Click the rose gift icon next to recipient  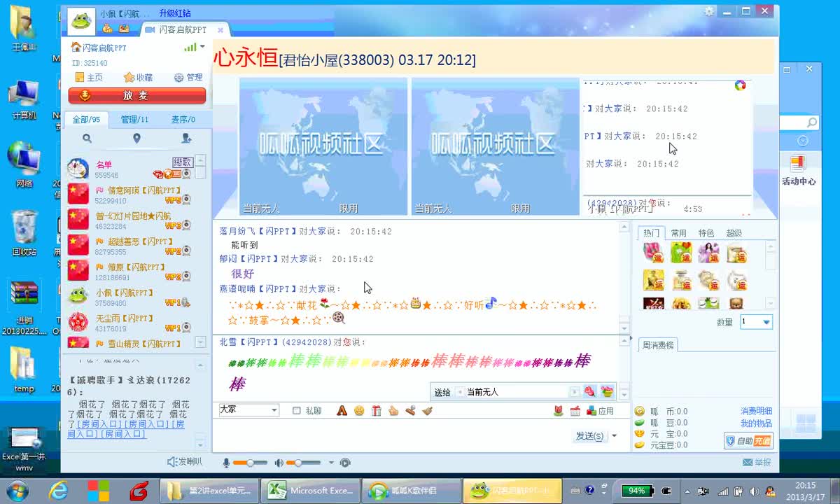(x=590, y=391)
